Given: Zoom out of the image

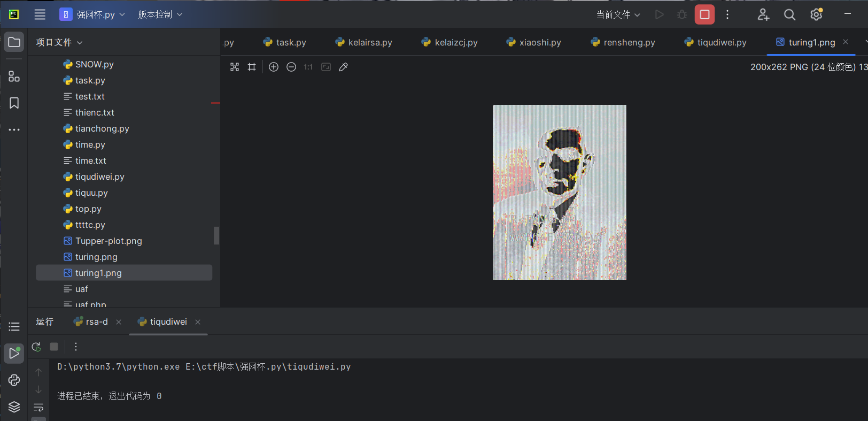Looking at the screenshot, I should pyautogui.click(x=291, y=67).
